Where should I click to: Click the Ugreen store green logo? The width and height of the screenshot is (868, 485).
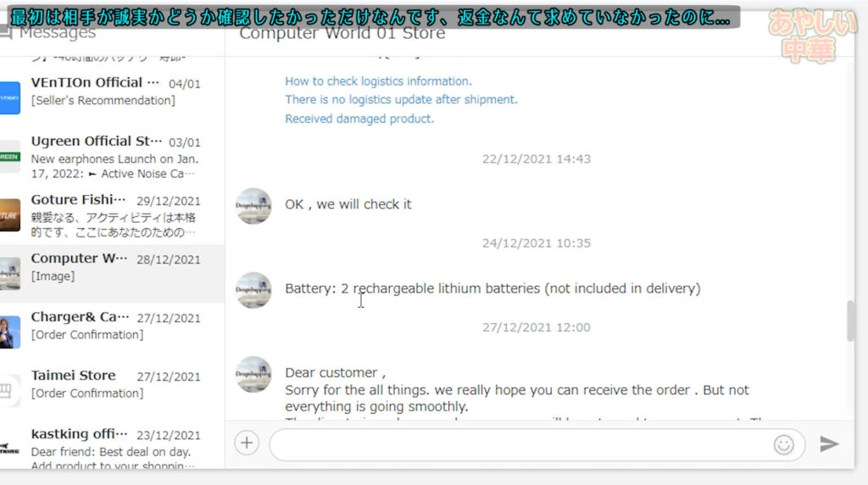(x=10, y=157)
